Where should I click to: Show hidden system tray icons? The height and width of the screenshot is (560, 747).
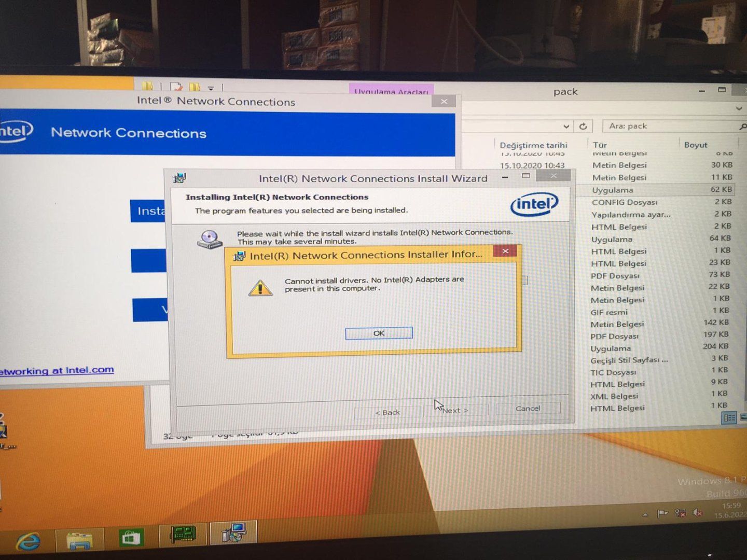point(645,514)
